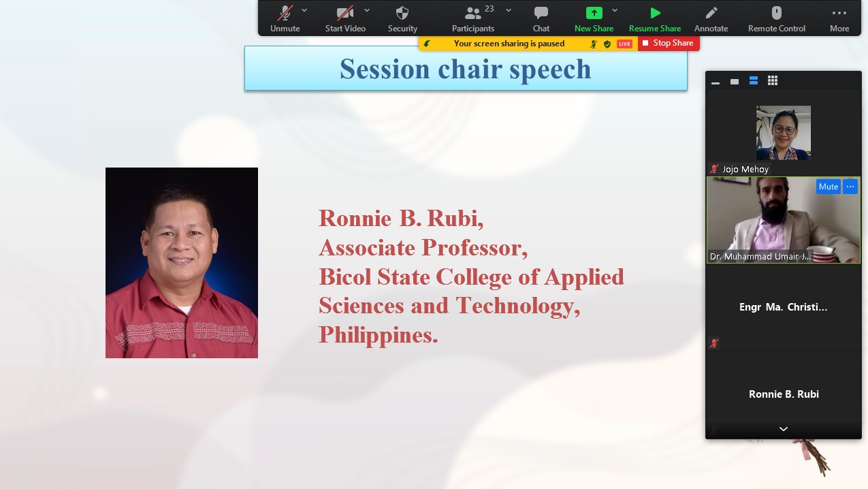Resume Share with the green play button
This screenshot has height=489, width=868.
pyautogui.click(x=655, y=19)
